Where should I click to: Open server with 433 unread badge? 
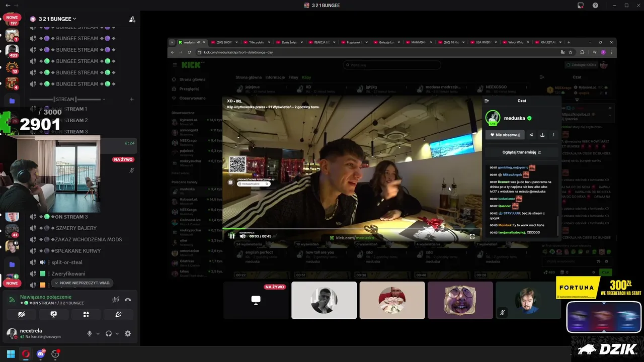point(12,51)
